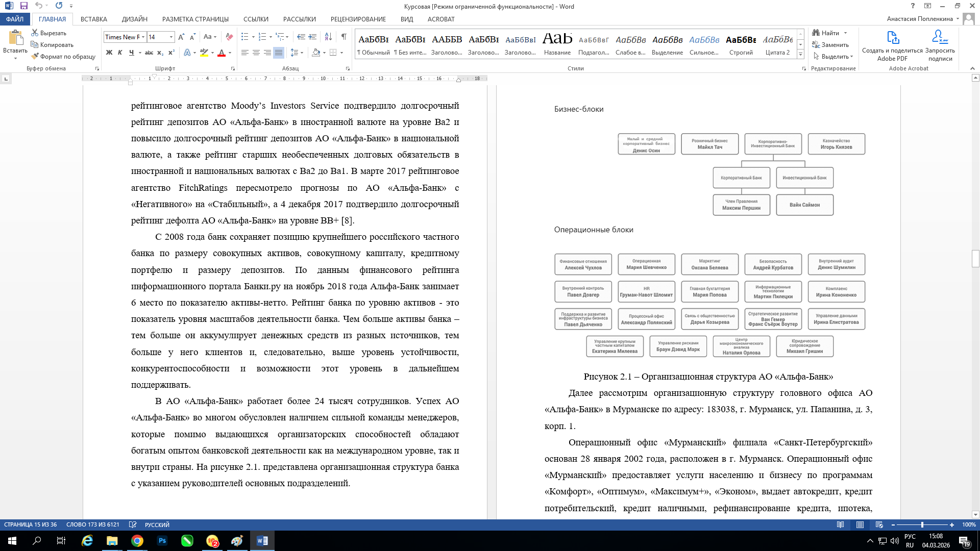980x551 pixels.
Task: Click the red font color swatch
Action: (222, 53)
